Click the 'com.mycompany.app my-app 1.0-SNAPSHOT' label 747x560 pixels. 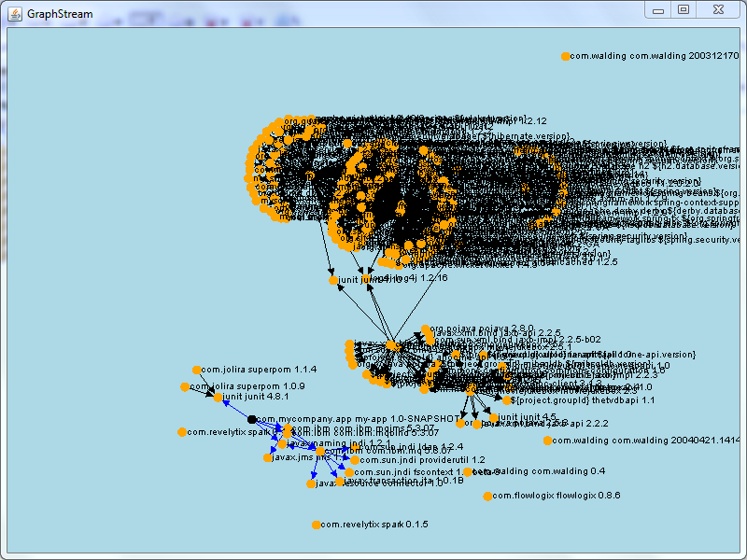pos(358,419)
